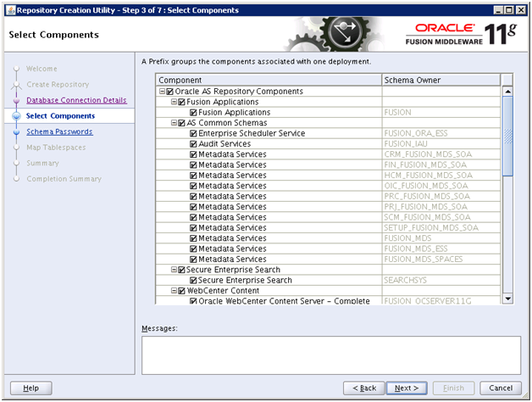Uncheck Metadata Services for PRC_FUSION_MDS_SOA
Image resolution: width=532 pixels, height=402 pixels.
[x=193, y=197]
